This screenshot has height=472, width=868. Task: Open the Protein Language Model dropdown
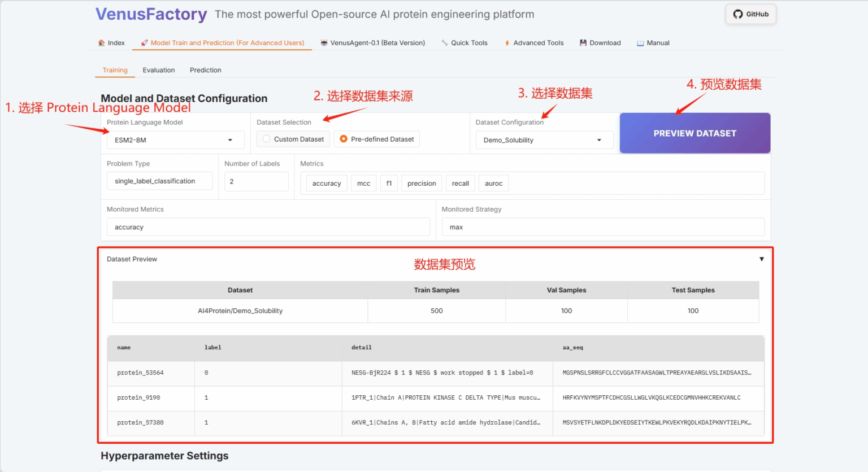pos(175,139)
